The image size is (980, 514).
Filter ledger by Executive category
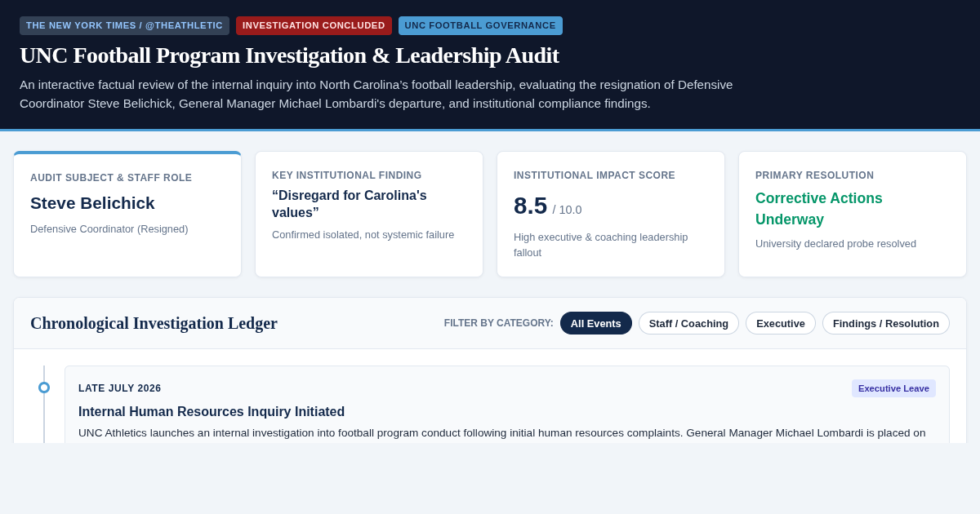[x=781, y=323]
